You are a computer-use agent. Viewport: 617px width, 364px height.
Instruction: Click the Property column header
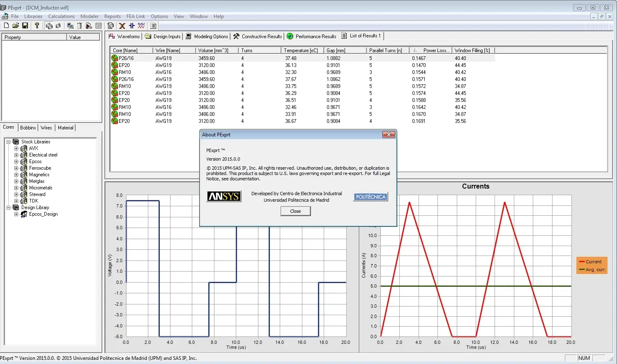(x=34, y=37)
